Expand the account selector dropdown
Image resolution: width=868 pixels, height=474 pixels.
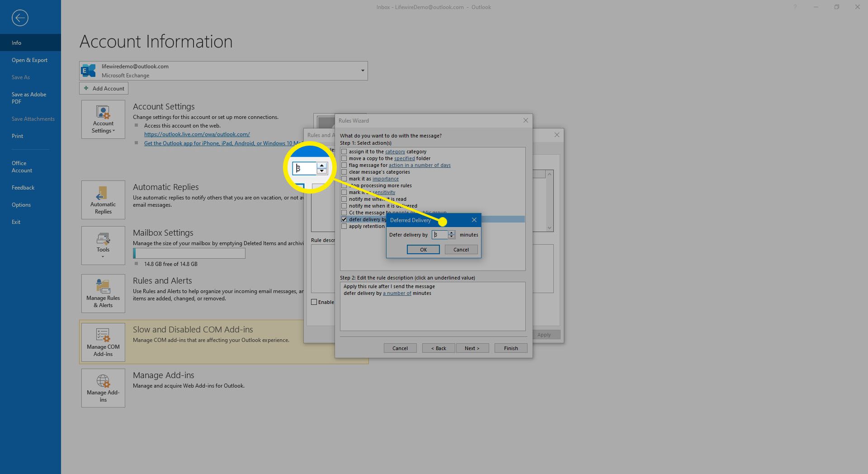point(363,71)
